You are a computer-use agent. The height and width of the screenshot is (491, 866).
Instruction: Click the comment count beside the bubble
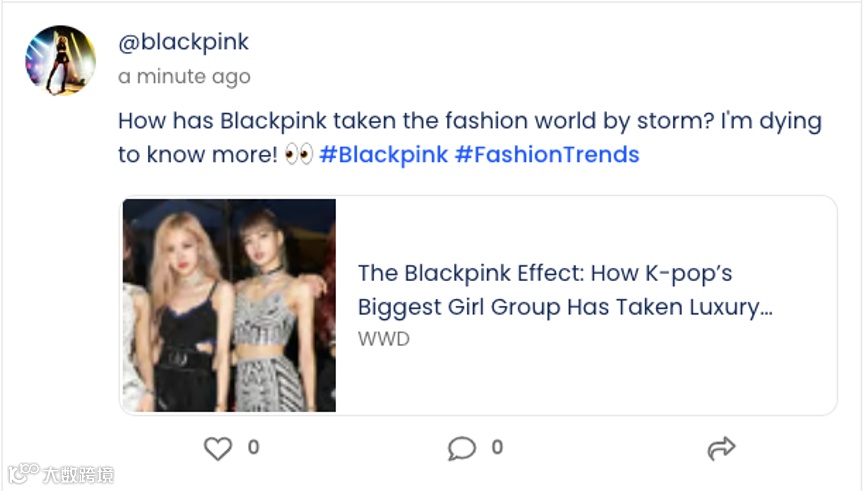tap(497, 448)
